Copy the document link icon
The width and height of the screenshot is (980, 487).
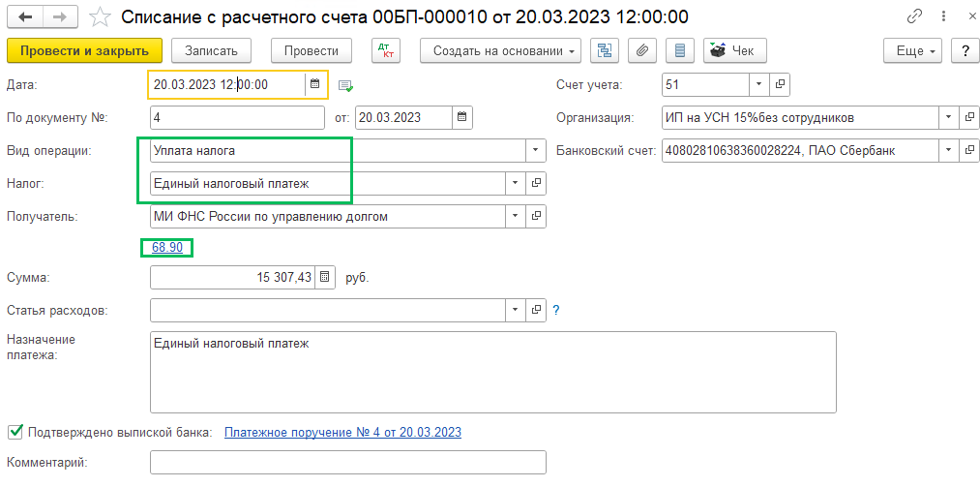[x=914, y=16]
